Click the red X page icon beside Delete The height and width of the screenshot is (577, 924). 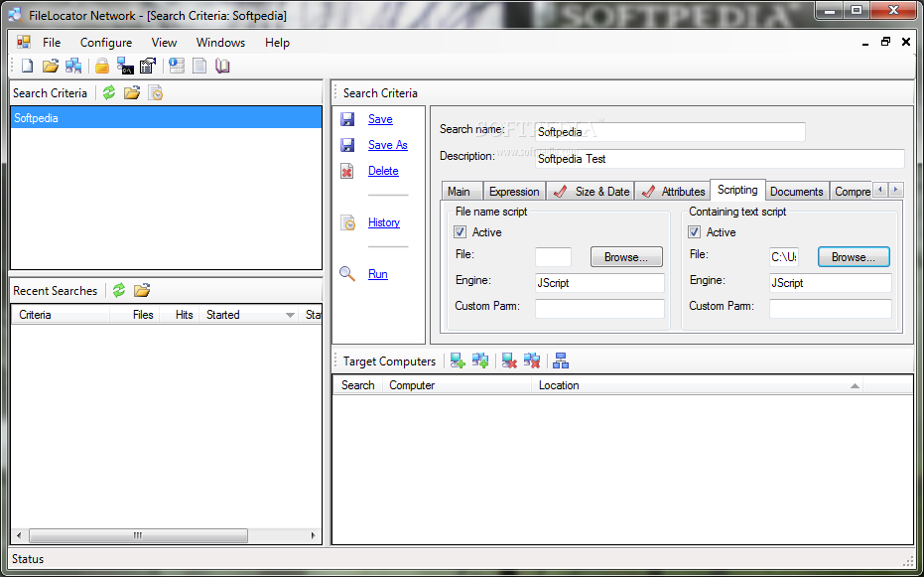(347, 171)
